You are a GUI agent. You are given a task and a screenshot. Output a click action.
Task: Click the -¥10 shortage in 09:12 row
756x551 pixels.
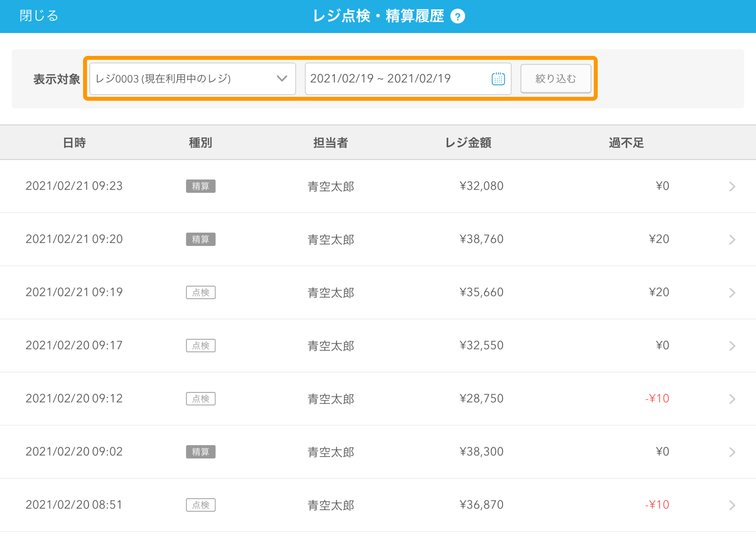pos(657,398)
